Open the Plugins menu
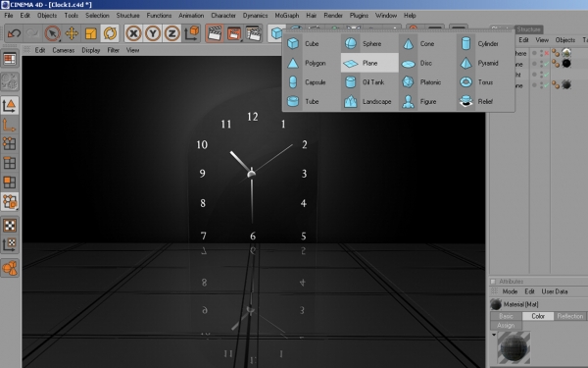Viewport: 588px width, 368px height. point(359,16)
